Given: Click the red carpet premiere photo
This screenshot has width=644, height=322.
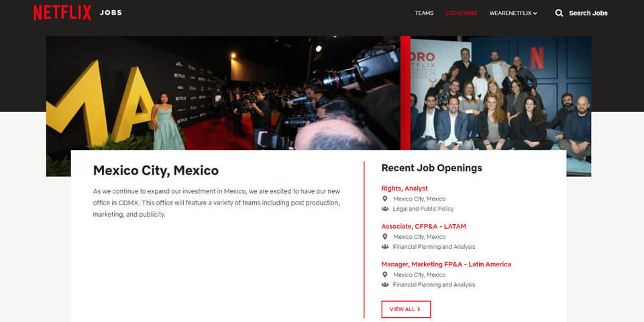Looking at the screenshot, I should coord(223,93).
